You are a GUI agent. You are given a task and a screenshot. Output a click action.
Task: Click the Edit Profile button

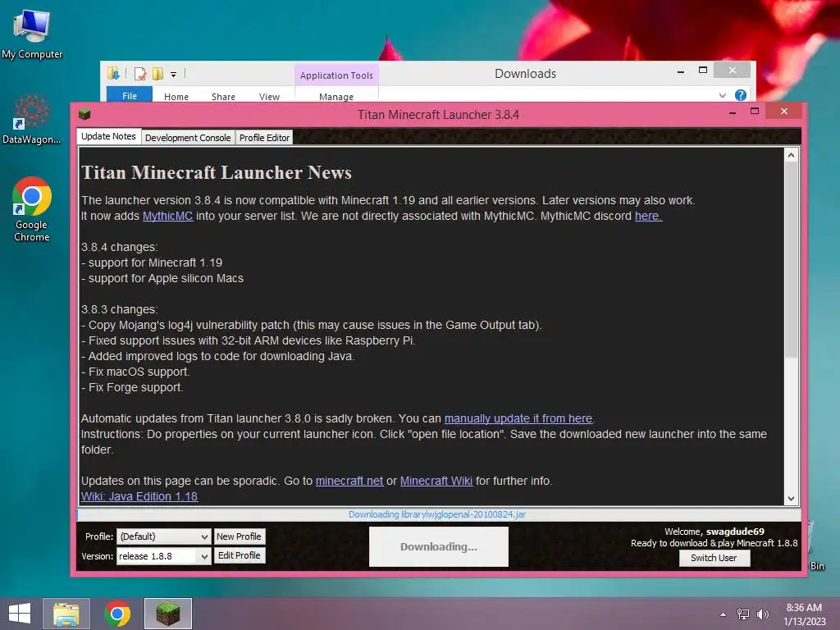(239, 555)
